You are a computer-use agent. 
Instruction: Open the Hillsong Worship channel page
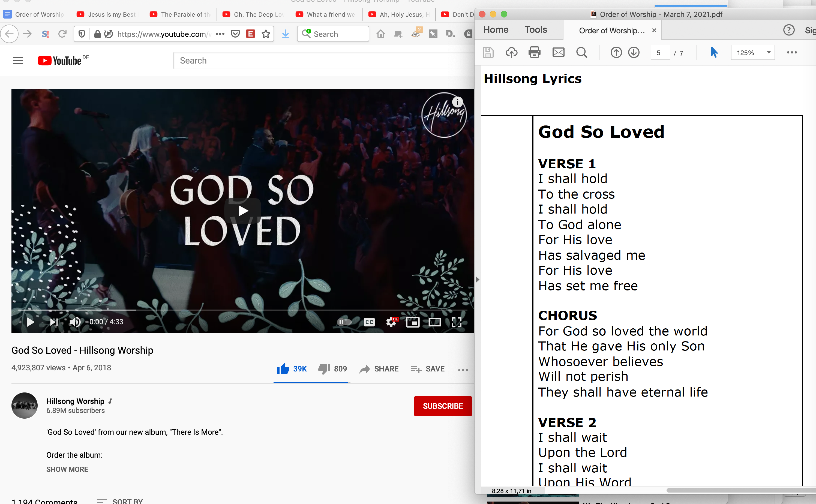(75, 401)
